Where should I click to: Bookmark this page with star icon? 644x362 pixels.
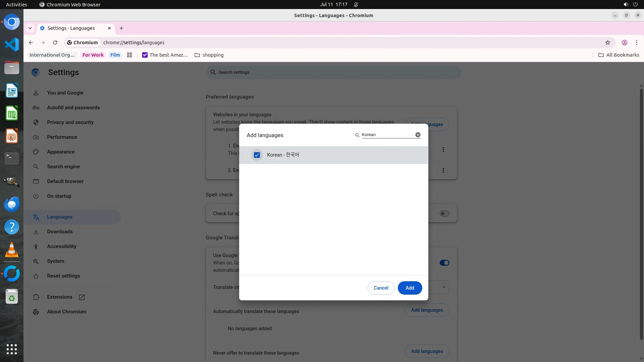(x=607, y=43)
